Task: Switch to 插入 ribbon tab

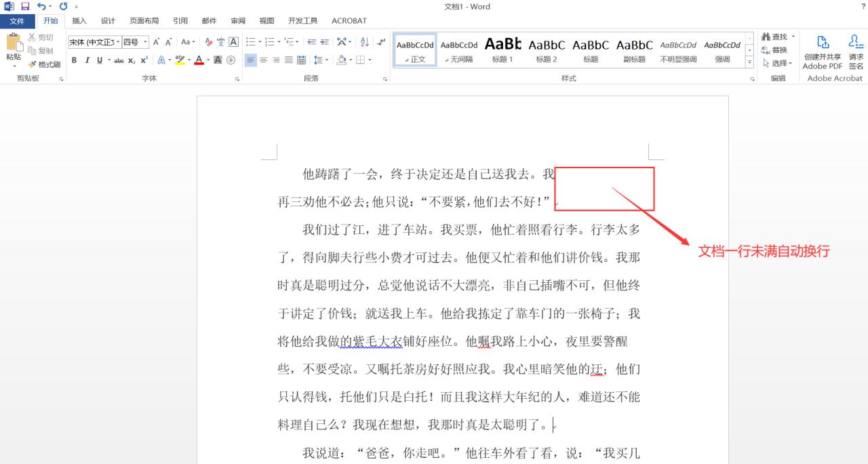Action: 79,21
